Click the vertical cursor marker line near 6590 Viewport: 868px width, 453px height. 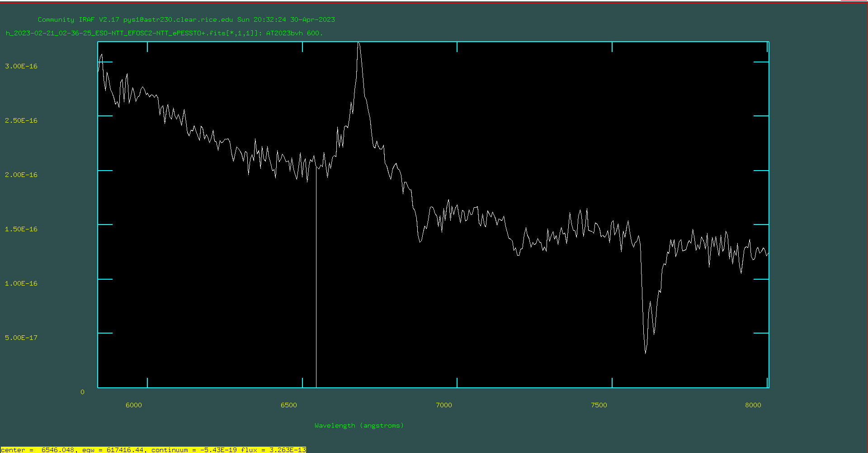coord(316,276)
